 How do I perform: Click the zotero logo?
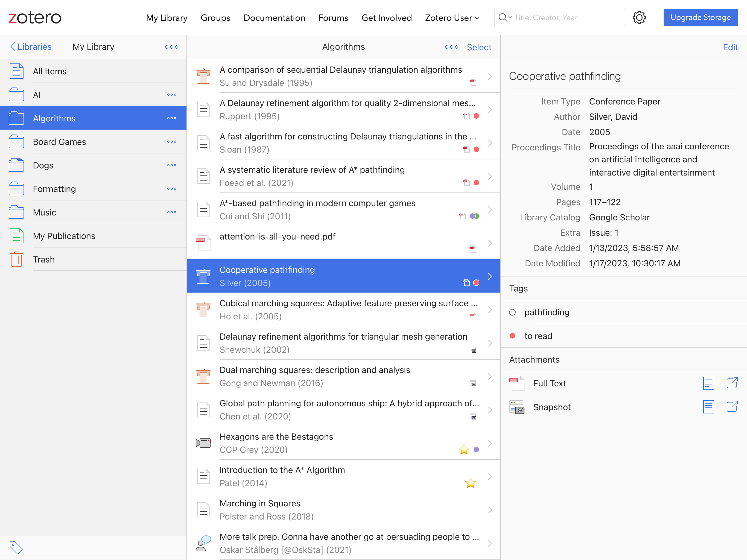point(35,17)
